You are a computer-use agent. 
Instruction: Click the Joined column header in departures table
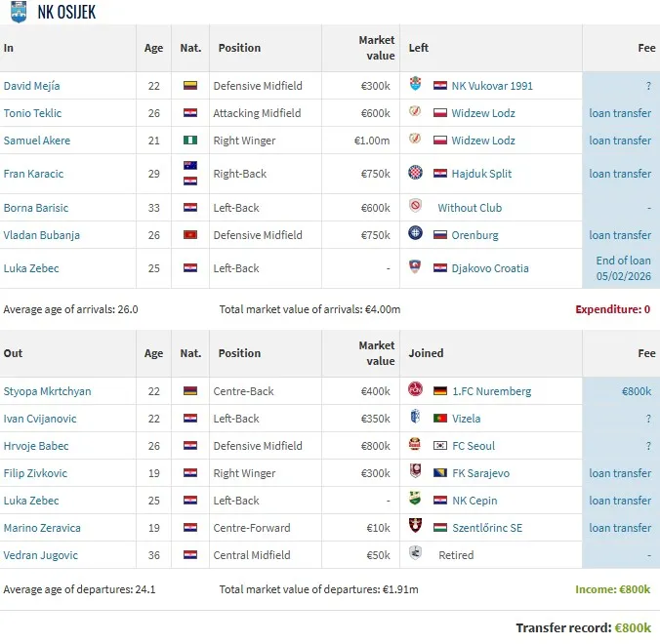tap(426, 353)
